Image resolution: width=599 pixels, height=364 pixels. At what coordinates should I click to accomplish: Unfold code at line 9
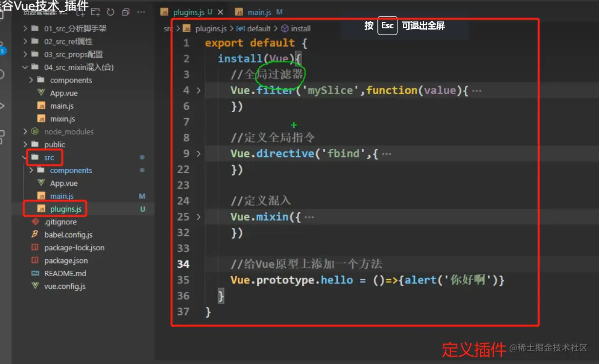198,154
